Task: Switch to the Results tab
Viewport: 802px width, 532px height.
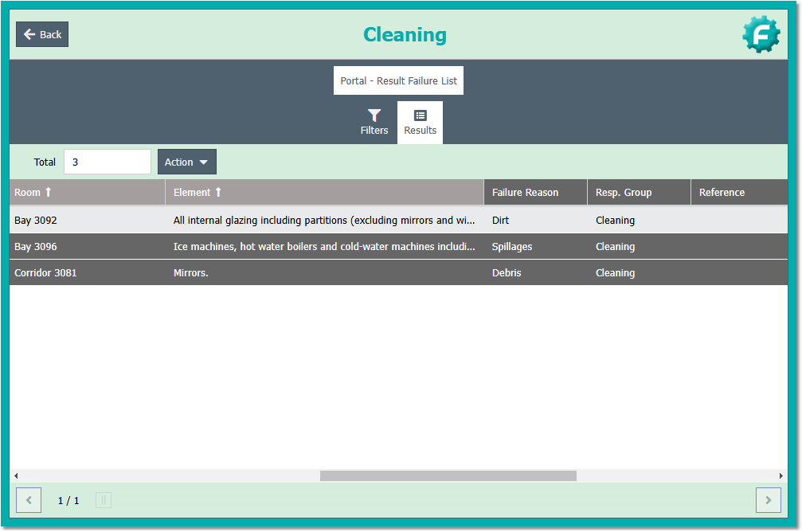Action: (x=420, y=123)
